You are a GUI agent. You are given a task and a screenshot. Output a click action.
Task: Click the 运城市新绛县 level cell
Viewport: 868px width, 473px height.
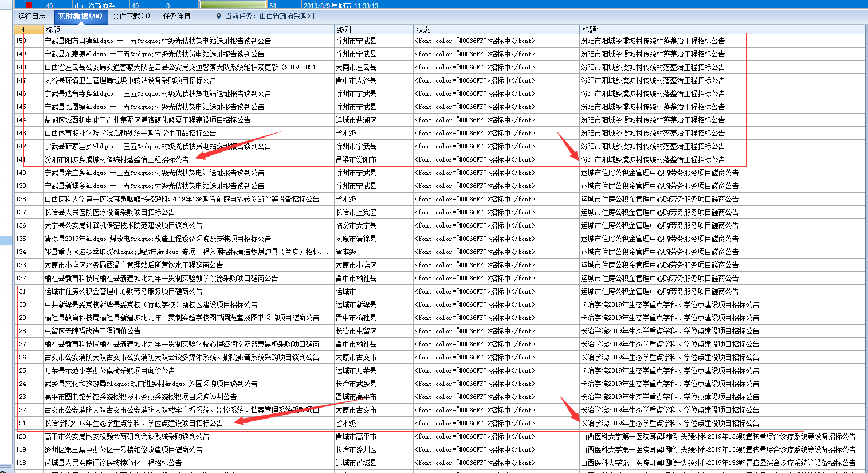pyautogui.click(x=374, y=304)
